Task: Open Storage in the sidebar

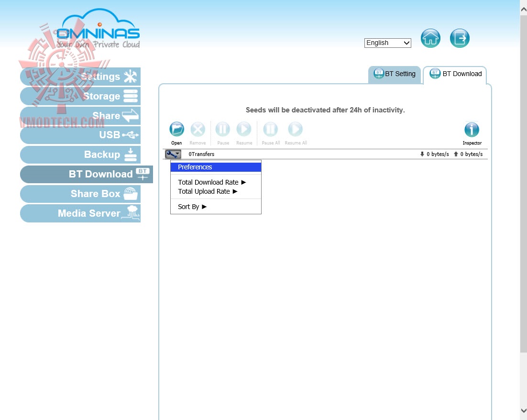Action: pos(80,96)
